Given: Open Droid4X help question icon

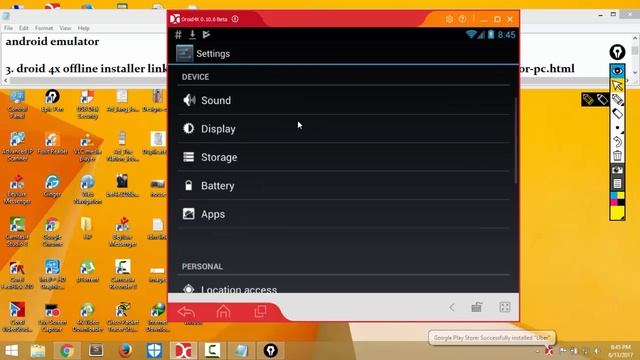Looking at the screenshot, I should point(462,19).
